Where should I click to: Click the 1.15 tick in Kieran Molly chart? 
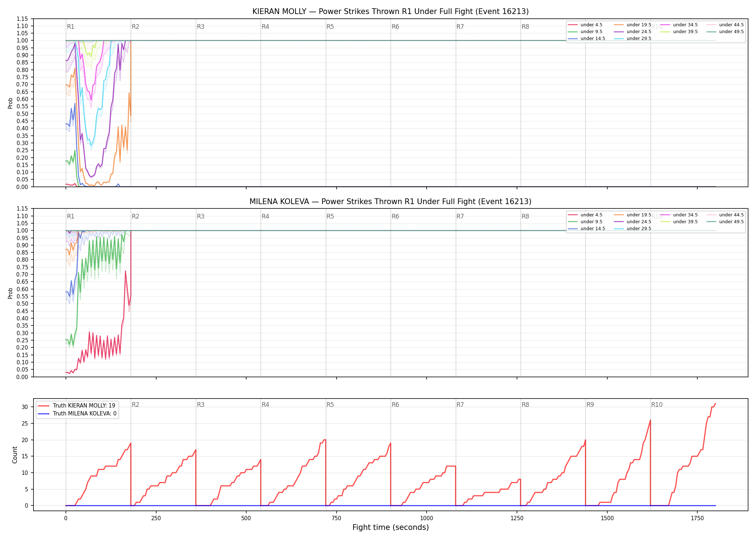tap(22, 19)
